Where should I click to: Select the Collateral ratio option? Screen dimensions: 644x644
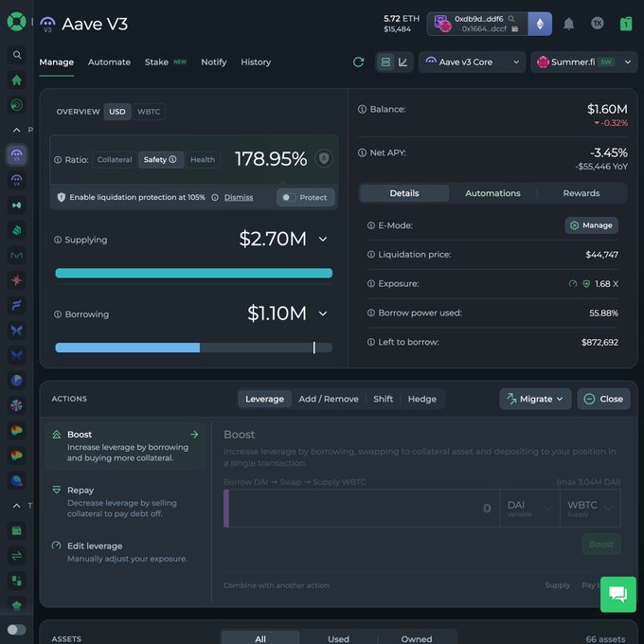click(115, 160)
